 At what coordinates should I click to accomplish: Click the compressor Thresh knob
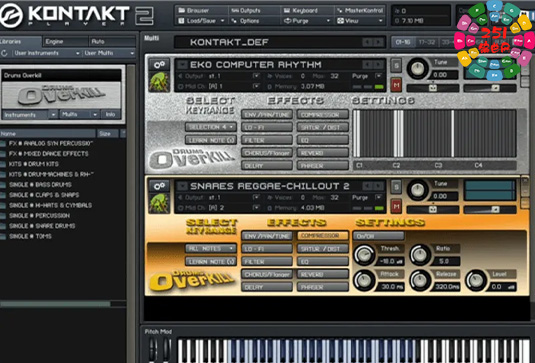coord(364,255)
